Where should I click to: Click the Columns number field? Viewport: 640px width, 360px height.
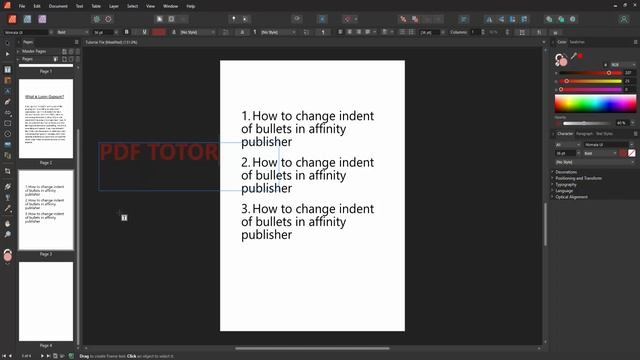click(x=474, y=32)
